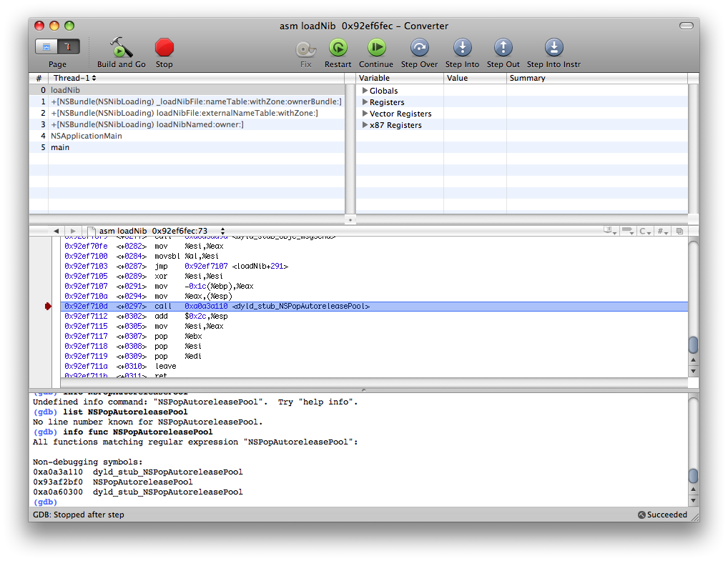This screenshot has width=728, height=561.
Task: Toggle breakpoint at address 0x92ef710d
Action: tap(48, 307)
